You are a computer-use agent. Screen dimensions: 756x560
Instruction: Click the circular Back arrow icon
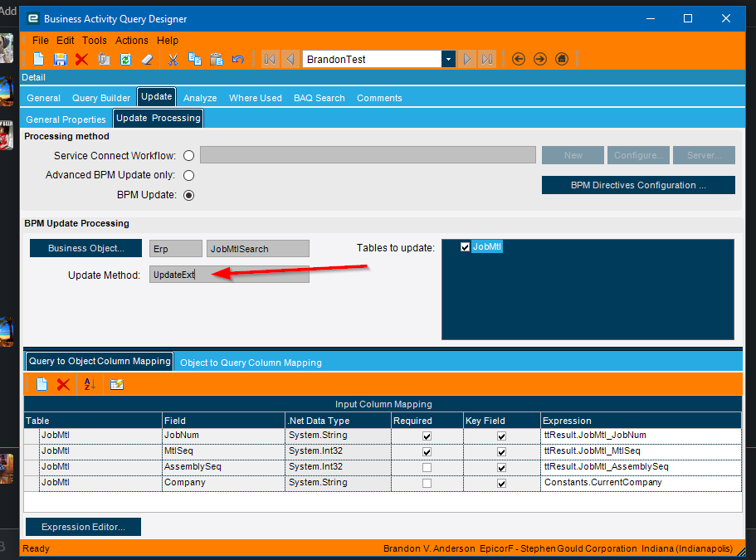(x=519, y=59)
